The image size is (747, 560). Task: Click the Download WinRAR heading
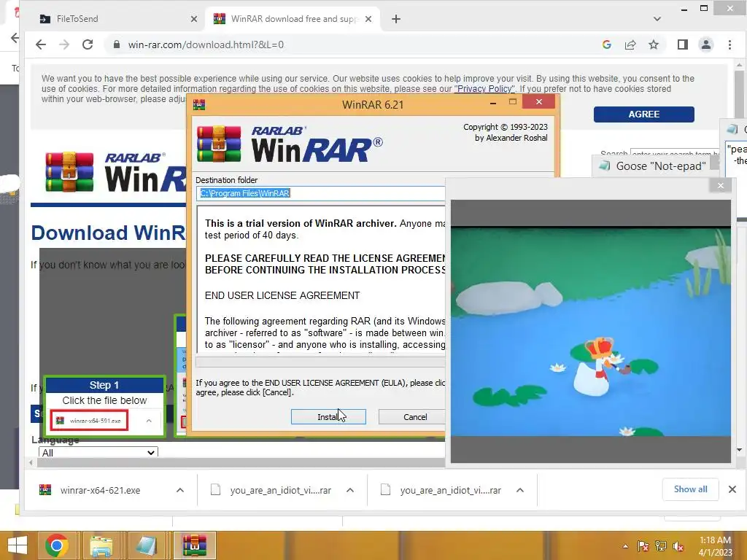coord(108,233)
